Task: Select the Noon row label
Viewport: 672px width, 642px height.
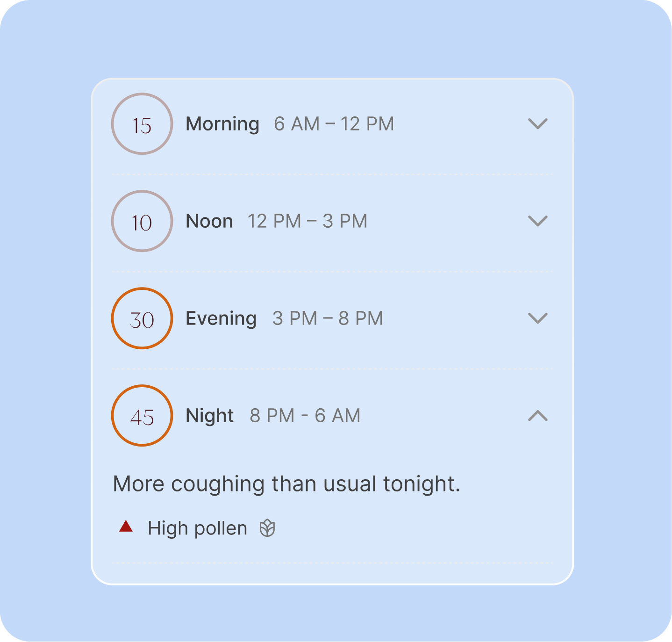Action: (209, 221)
